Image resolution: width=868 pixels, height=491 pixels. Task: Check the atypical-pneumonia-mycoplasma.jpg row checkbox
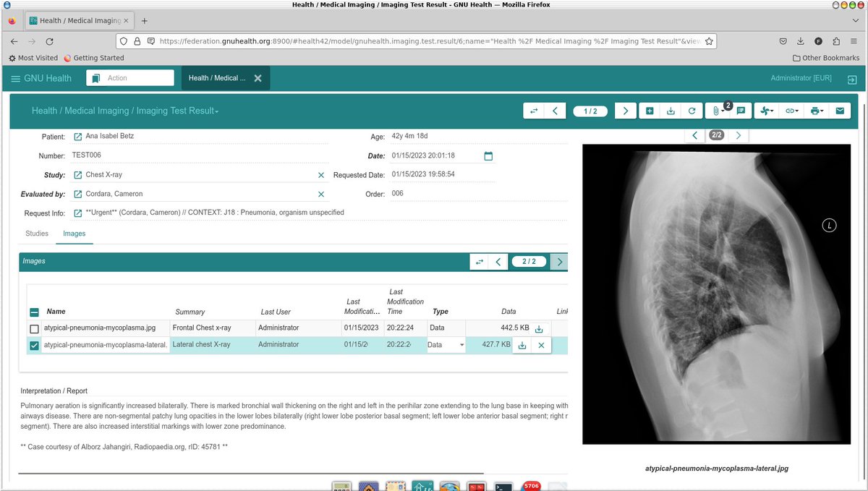click(x=34, y=328)
